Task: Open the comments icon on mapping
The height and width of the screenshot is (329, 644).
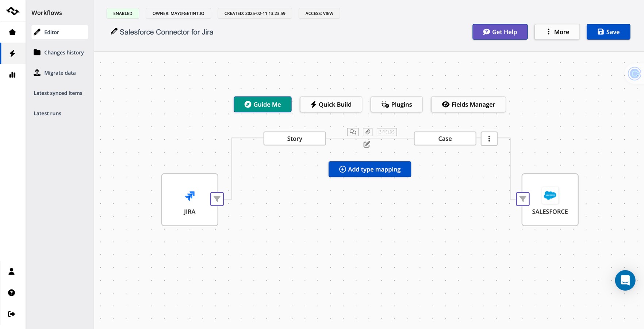Action: pos(353,132)
